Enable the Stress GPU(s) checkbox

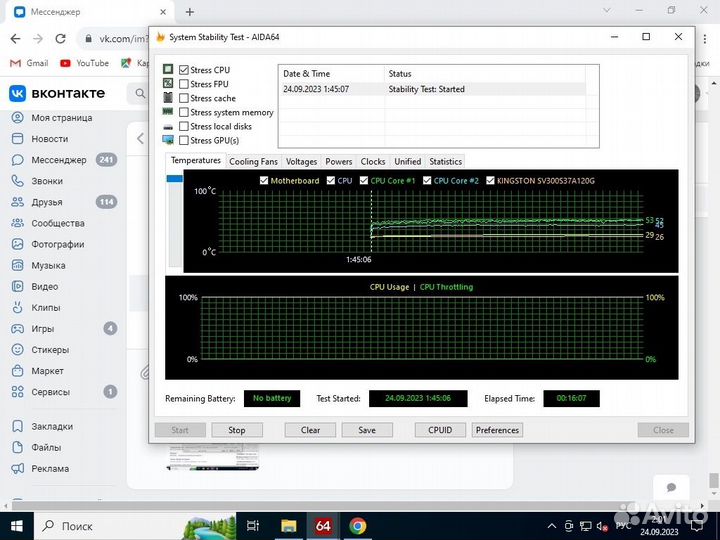(x=184, y=141)
